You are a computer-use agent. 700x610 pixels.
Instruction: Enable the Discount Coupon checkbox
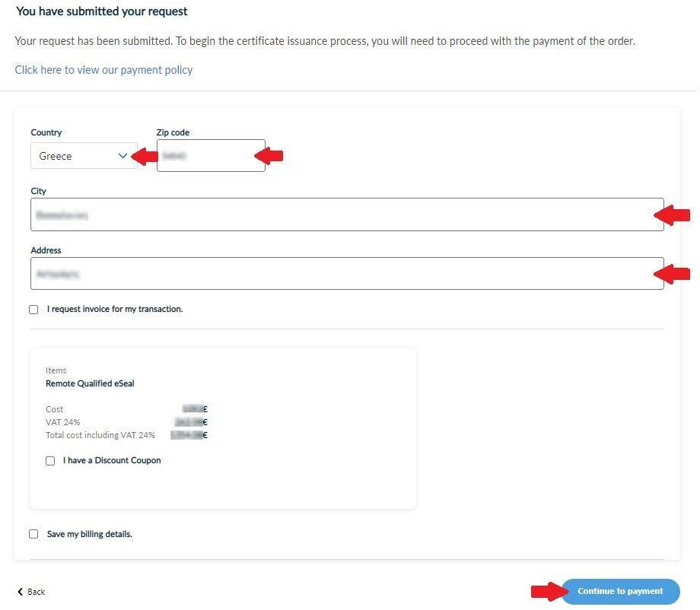[50, 461]
